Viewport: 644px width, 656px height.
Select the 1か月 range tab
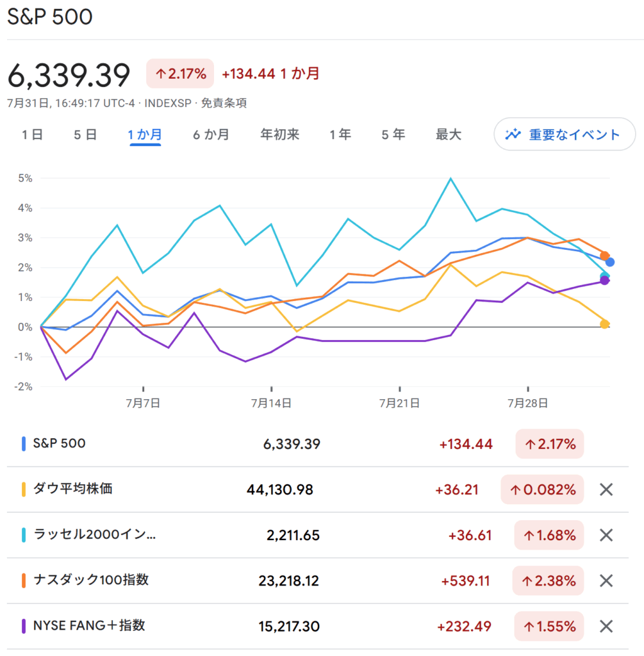coord(145,135)
